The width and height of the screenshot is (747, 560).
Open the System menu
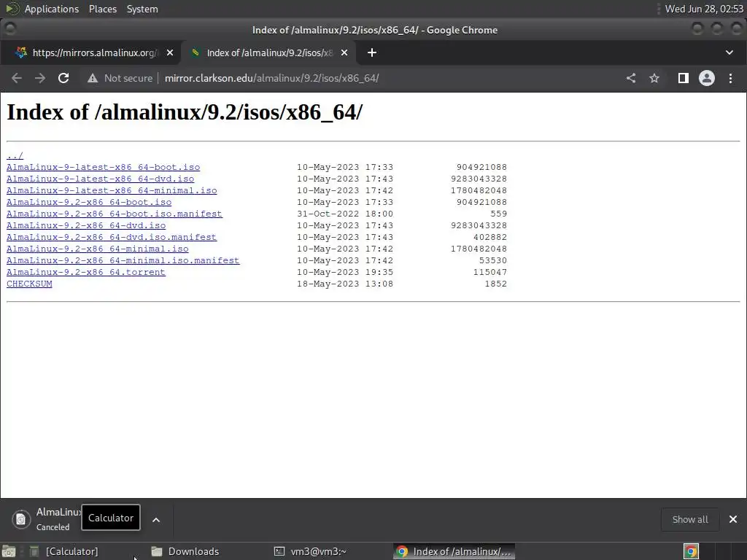[142, 9]
